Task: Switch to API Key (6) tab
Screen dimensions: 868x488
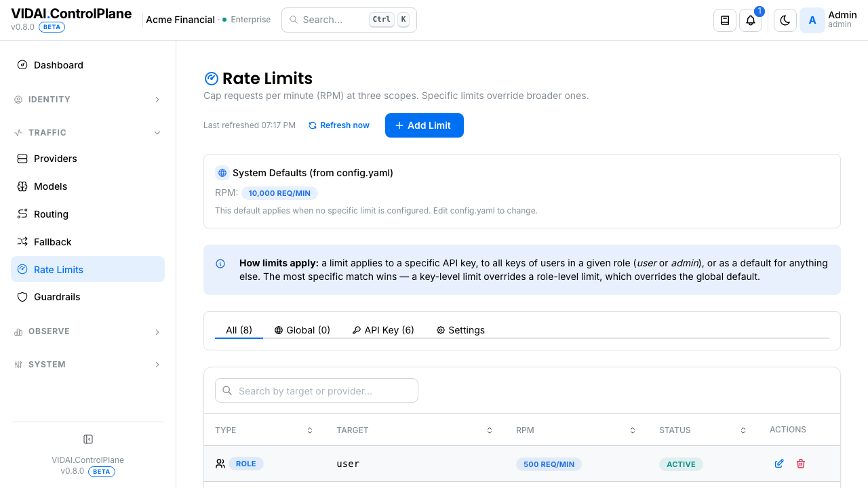Action: pyautogui.click(x=383, y=330)
